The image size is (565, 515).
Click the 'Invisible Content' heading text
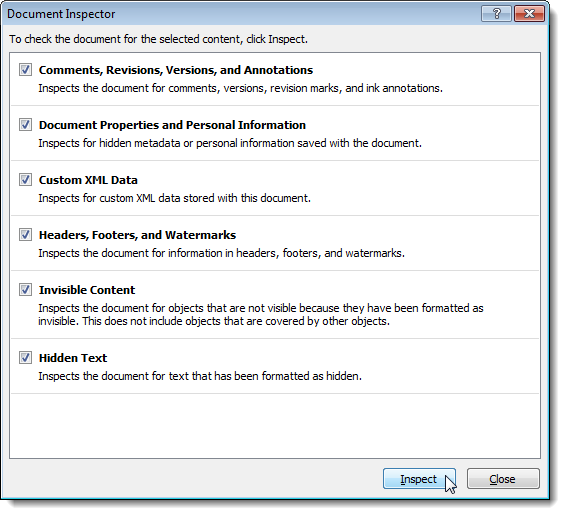pos(87,290)
